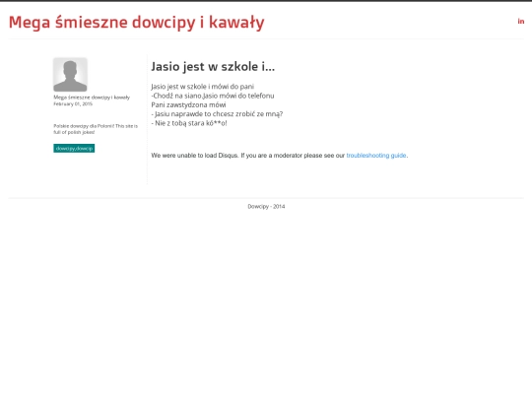Image resolution: width=532 pixels, height=399 pixels.
Task: Click the line "- Jasiu naprawde to chcesz zrobić ze mną?"
Action: click(217, 114)
